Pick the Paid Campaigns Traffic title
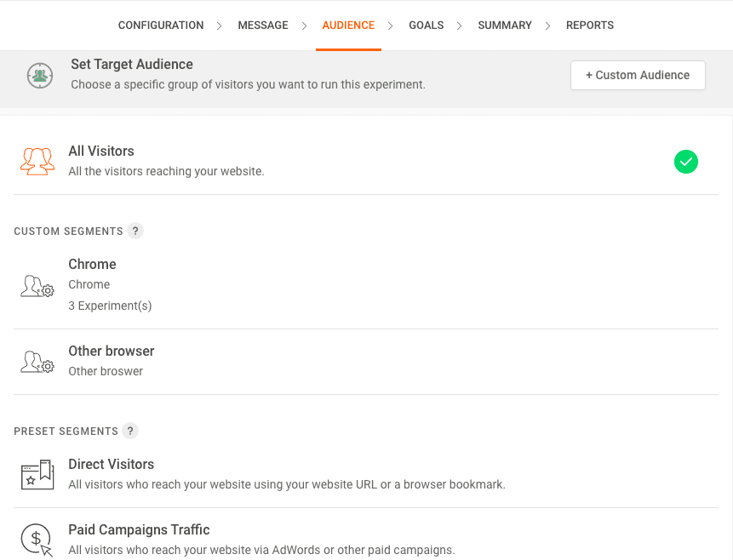 (139, 530)
